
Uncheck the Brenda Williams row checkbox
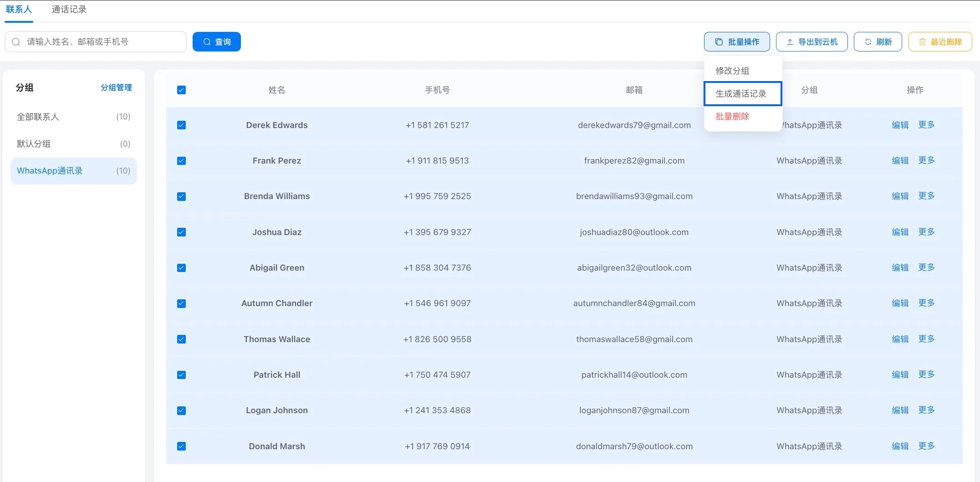click(x=181, y=196)
